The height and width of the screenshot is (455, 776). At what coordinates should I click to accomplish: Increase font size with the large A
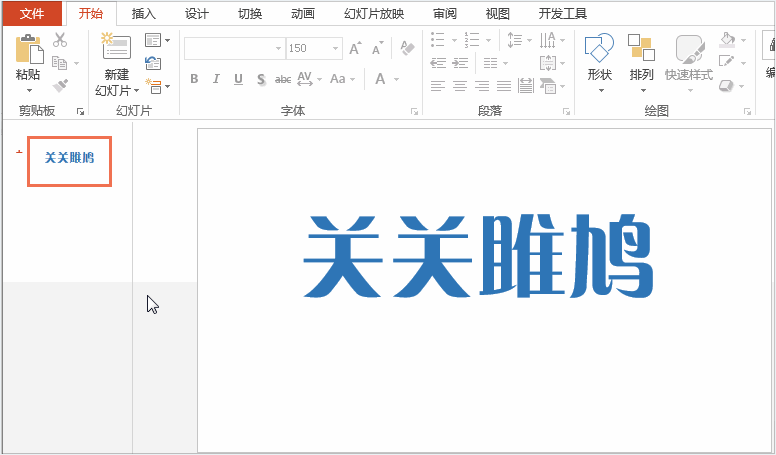click(x=355, y=49)
